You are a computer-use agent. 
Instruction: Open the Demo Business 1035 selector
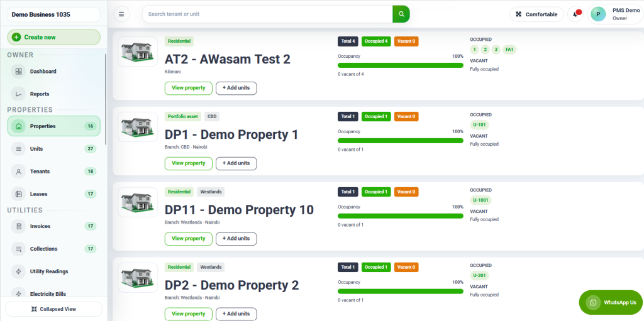pos(54,14)
